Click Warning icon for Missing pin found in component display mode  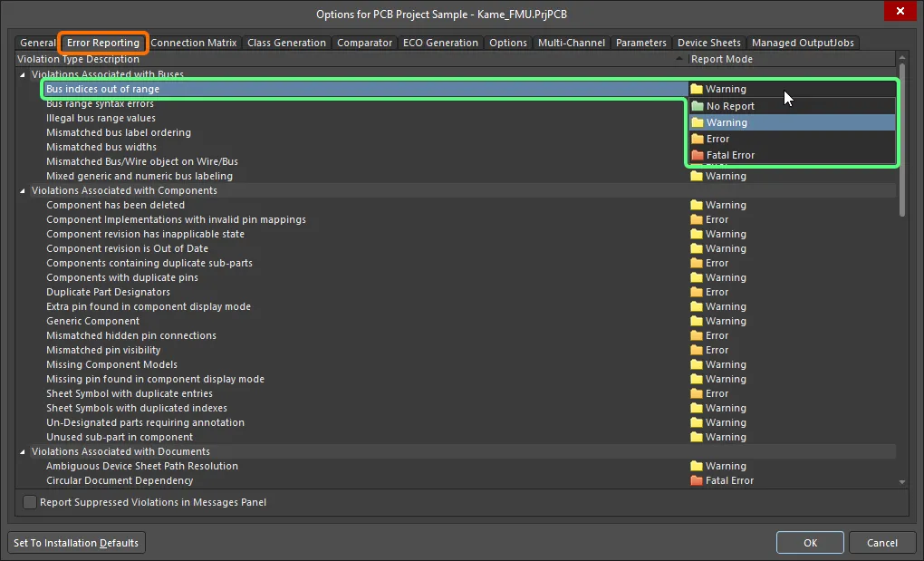coord(697,379)
